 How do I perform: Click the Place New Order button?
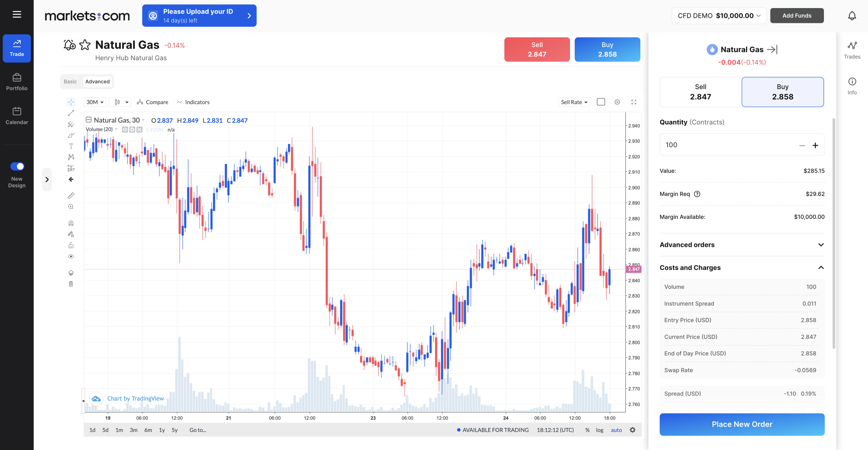pyautogui.click(x=742, y=424)
